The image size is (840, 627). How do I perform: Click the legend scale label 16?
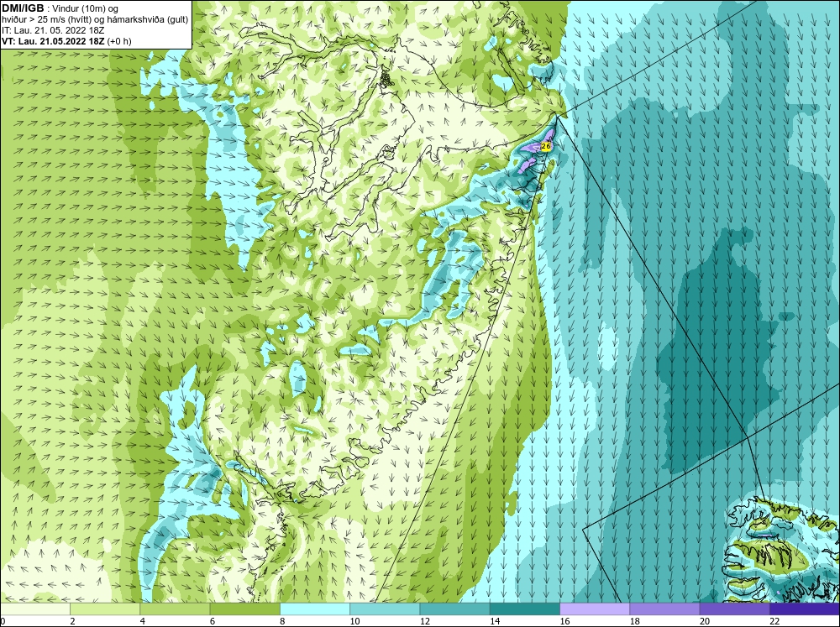coord(564,621)
